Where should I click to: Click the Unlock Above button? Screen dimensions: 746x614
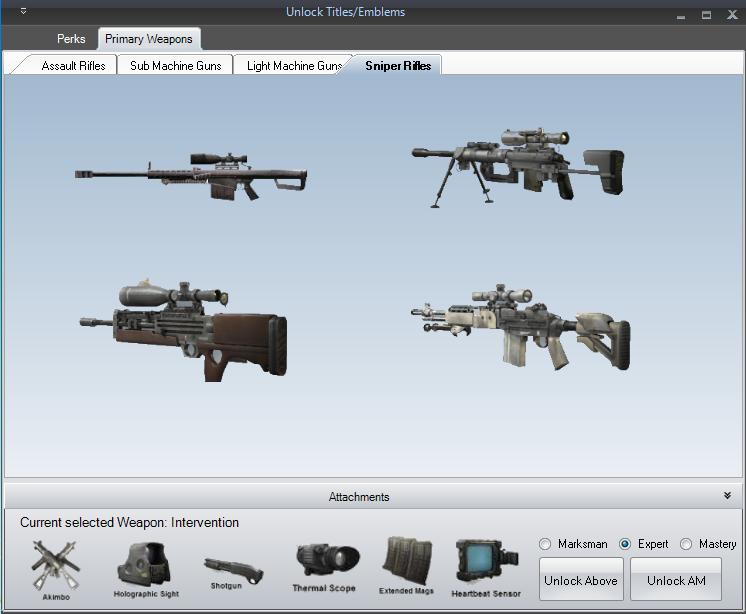pyautogui.click(x=581, y=580)
